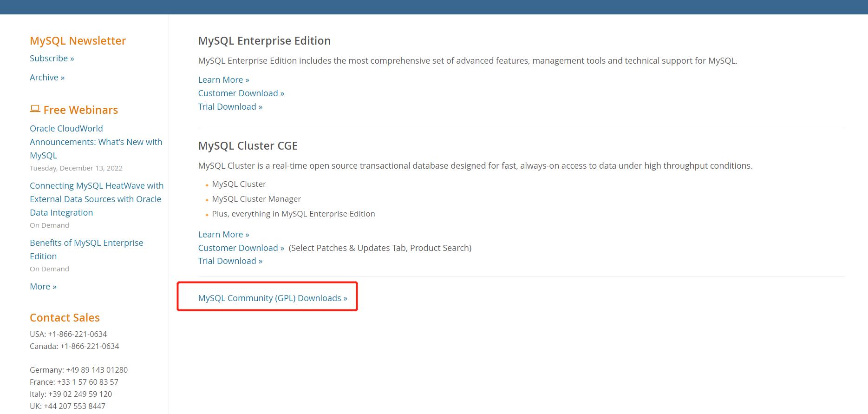Open Oracle CloudWorld Announcements webinar link
This screenshot has width=868, height=414.
point(96,142)
